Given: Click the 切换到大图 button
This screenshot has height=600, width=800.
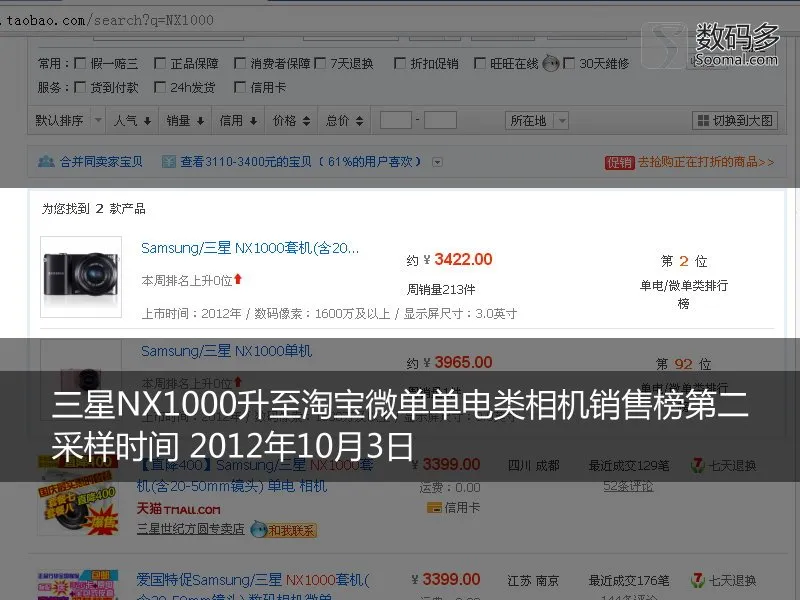Looking at the screenshot, I should click(x=735, y=121).
